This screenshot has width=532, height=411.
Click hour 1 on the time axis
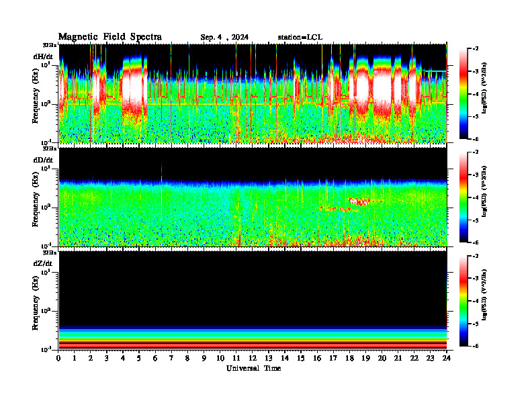coord(75,358)
